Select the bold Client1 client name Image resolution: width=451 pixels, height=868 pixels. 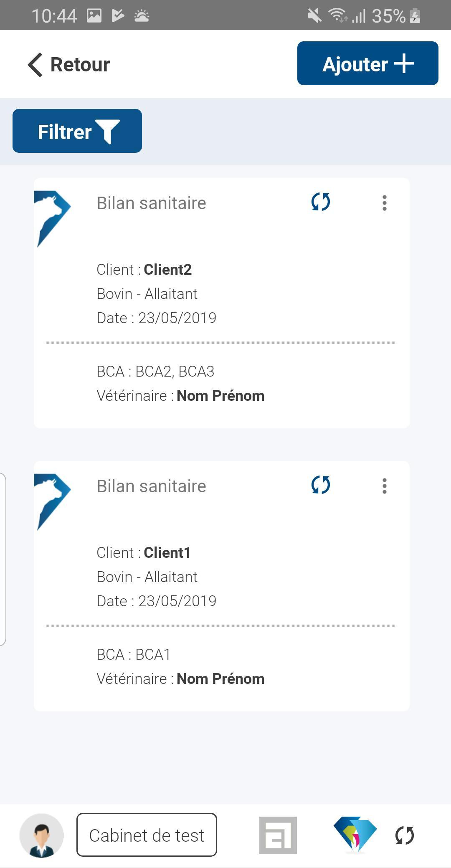[167, 553]
